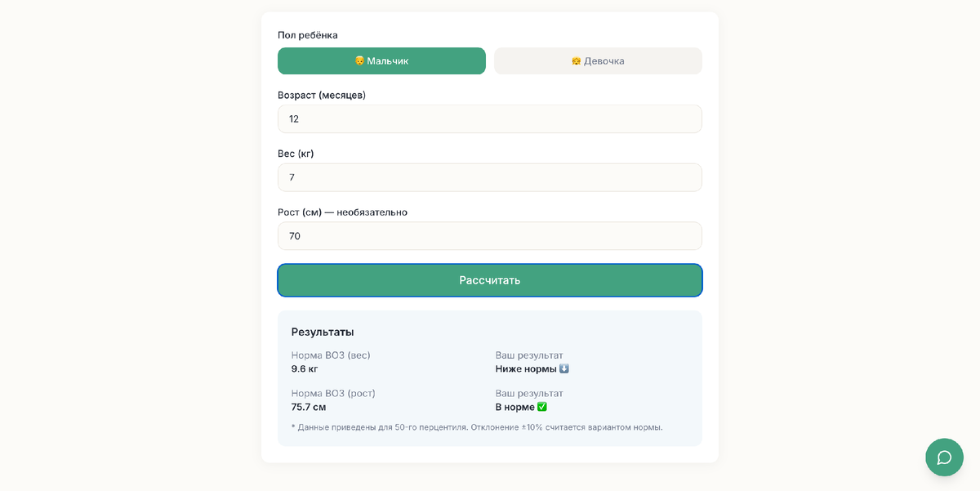Image resolution: width=980 pixels, height=491 pixels.
Task: Click the 75.7 см WHO height norm value
Action: coord(309,407)
